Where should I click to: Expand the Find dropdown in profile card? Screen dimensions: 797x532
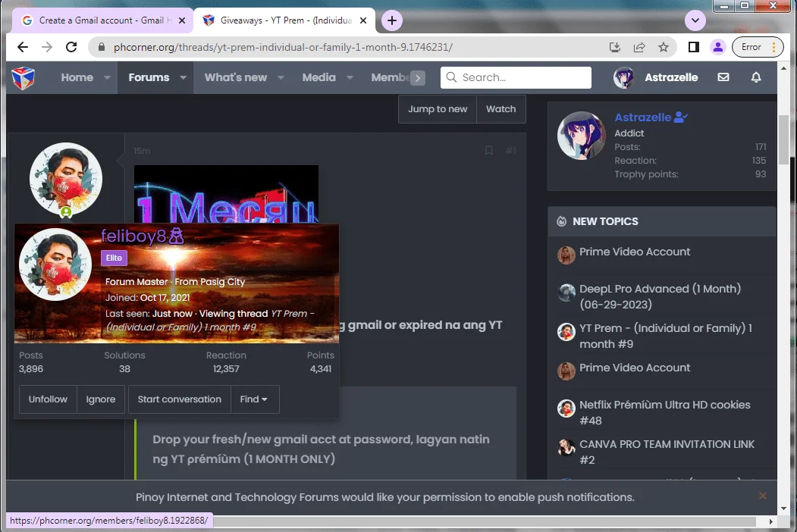253,399
